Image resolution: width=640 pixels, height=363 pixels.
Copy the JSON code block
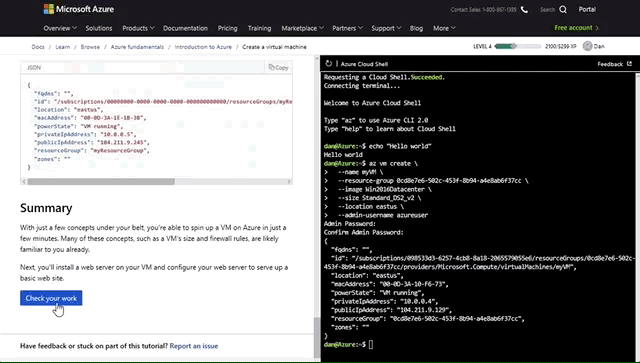(278, 67)
